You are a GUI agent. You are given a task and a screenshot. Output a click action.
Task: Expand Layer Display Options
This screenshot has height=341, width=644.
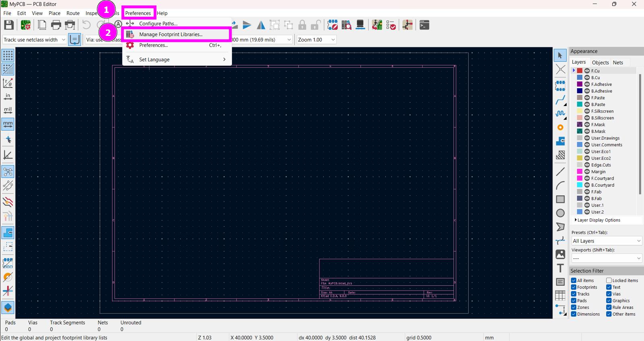598,220
